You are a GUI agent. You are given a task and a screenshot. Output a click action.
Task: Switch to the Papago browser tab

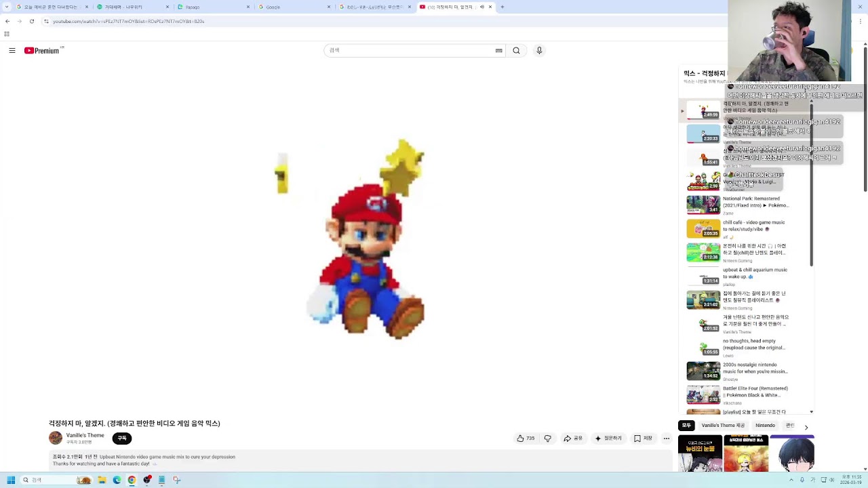click(x=214, y=7)
